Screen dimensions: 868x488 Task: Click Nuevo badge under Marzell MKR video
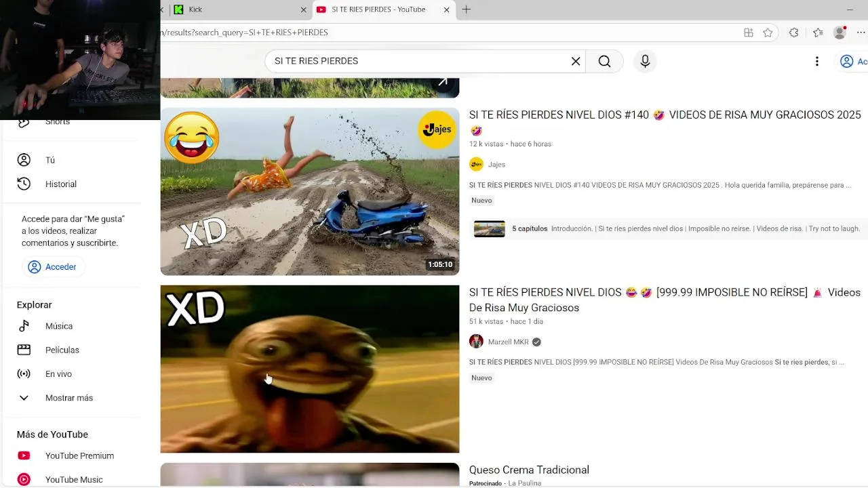[481, 378]
